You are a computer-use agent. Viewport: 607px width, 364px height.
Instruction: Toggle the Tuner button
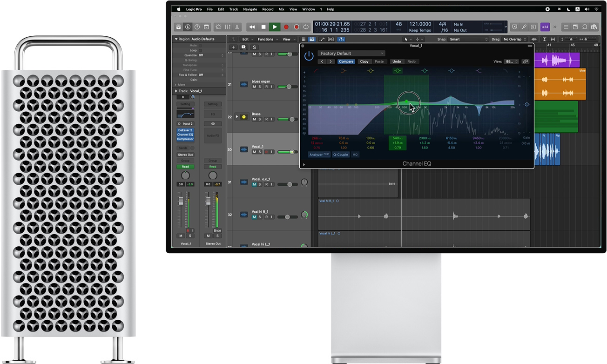(x=524, y=27)
